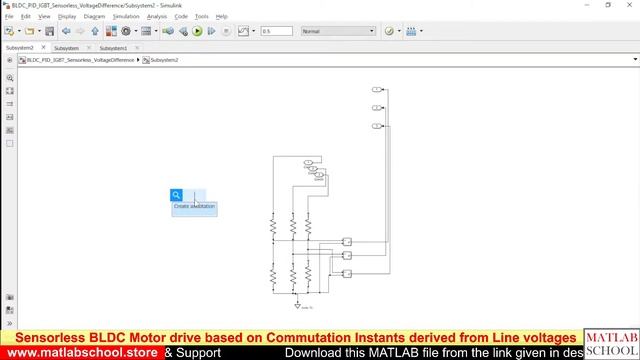Close the Subsystem1 tab
This screenshot has width=640, height=360.
click(137, 48)
